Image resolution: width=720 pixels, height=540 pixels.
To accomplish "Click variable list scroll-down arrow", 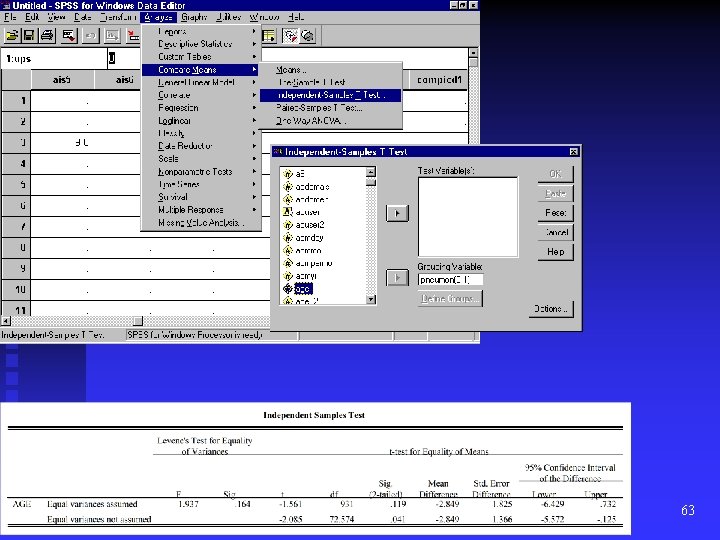I will (371, 299).
